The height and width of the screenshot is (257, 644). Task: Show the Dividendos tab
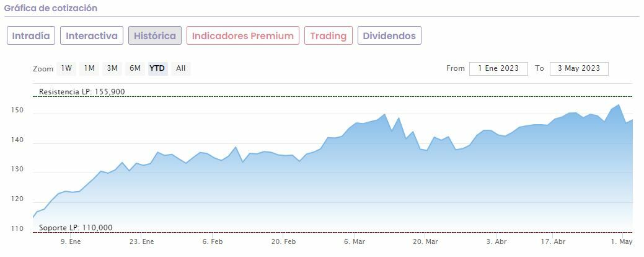389,35
